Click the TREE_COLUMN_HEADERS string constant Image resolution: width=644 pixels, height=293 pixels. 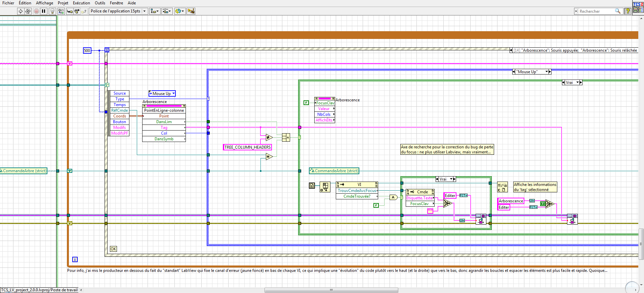click(247, 147)
